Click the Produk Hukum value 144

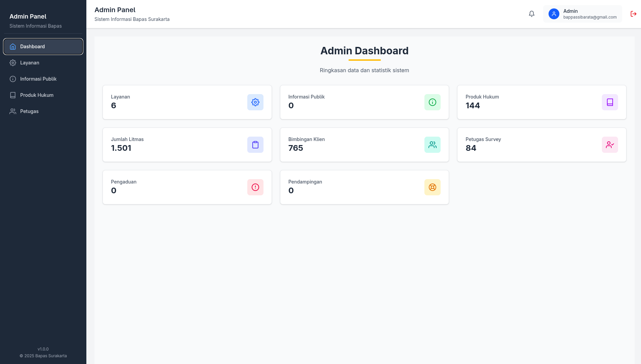click(x=473, y=106)
